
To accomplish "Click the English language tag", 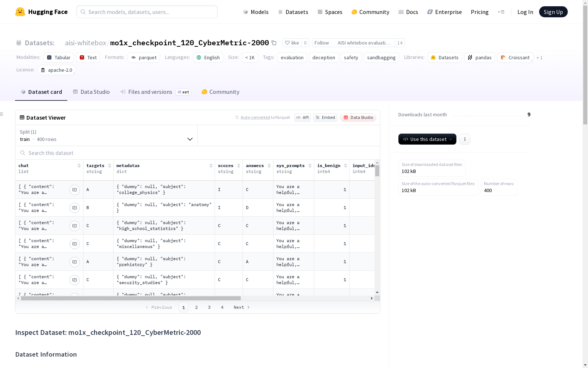I will point(208,57).
